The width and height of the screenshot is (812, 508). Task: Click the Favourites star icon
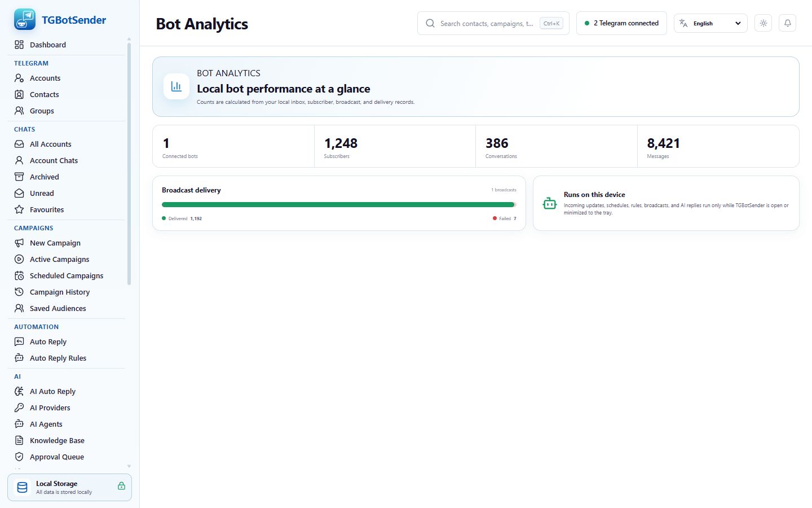click(x=19, y=209)
